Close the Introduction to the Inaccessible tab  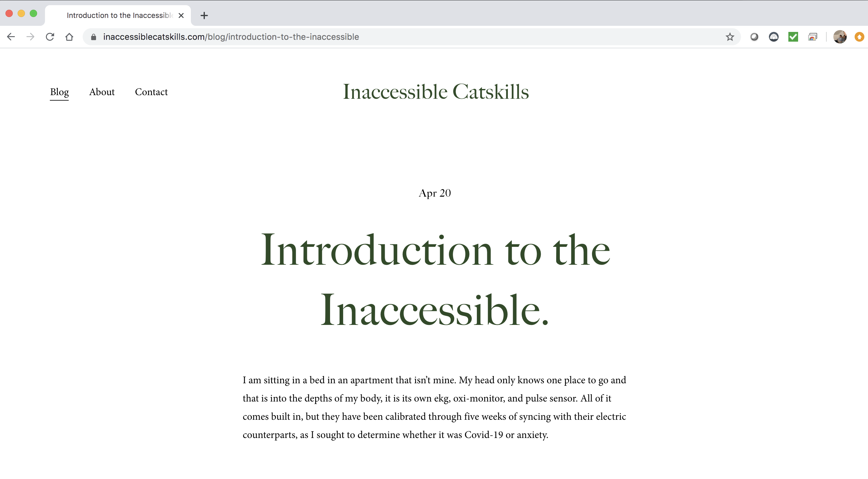[181, 16]
